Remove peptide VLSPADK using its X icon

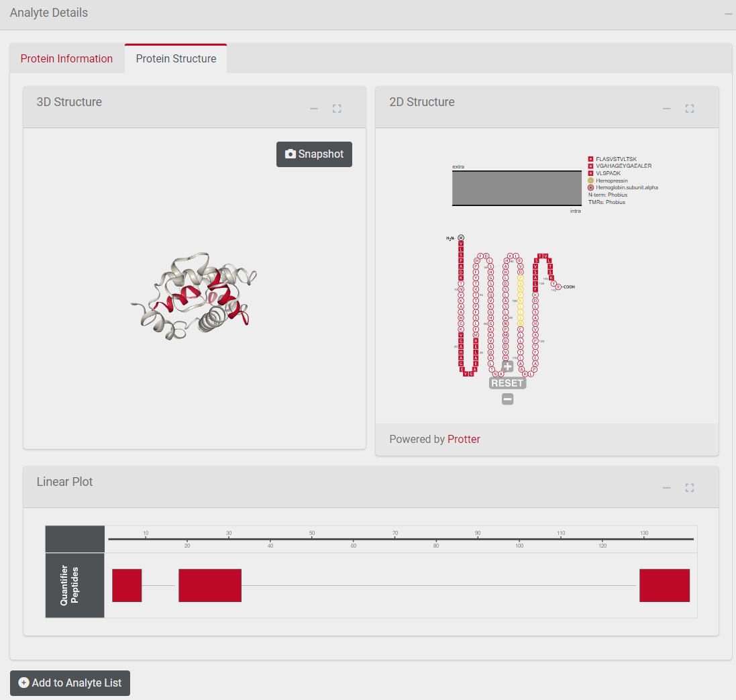pyautogui.click(x=590, y=173)
